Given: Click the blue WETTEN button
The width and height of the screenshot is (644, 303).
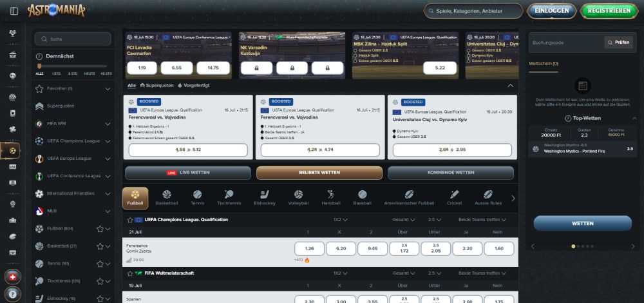Looking at the screenshot, I should coord(582,223).
